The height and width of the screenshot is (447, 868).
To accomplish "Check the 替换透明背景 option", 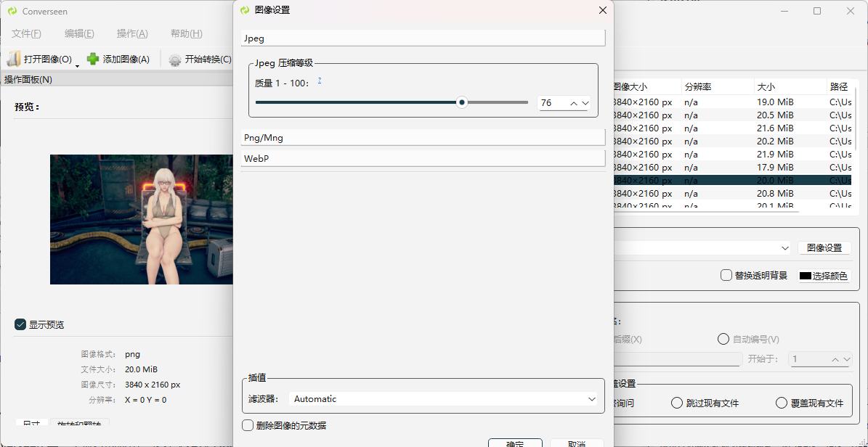I will pyautogui.click(x=726, y=275).
